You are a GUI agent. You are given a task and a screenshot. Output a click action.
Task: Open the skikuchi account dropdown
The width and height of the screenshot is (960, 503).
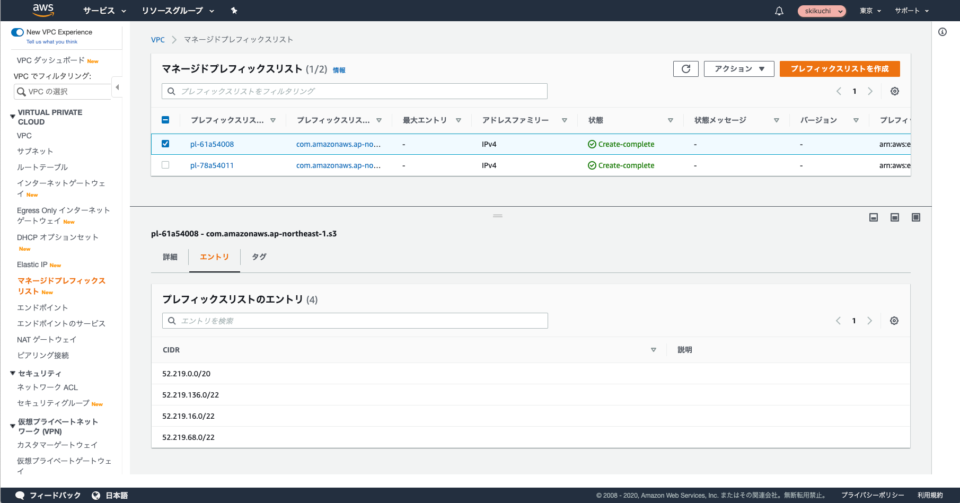(x=822, y=11)
